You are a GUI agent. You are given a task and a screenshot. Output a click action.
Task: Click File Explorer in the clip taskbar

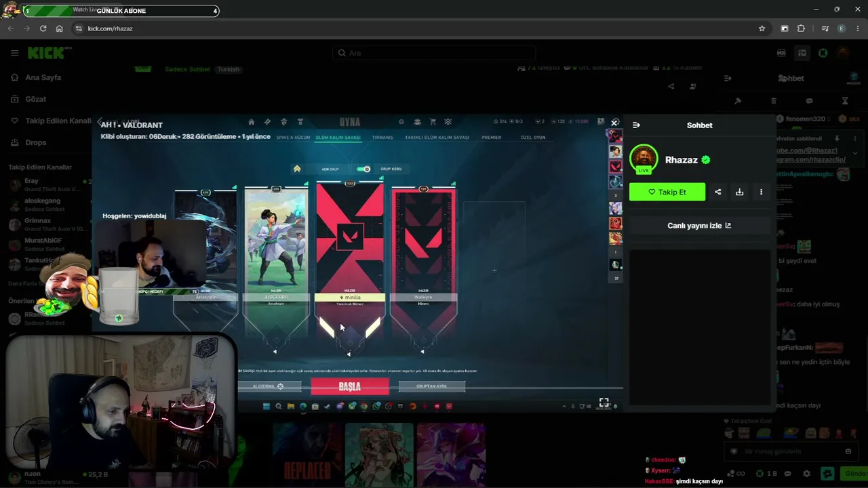(291, 407)
